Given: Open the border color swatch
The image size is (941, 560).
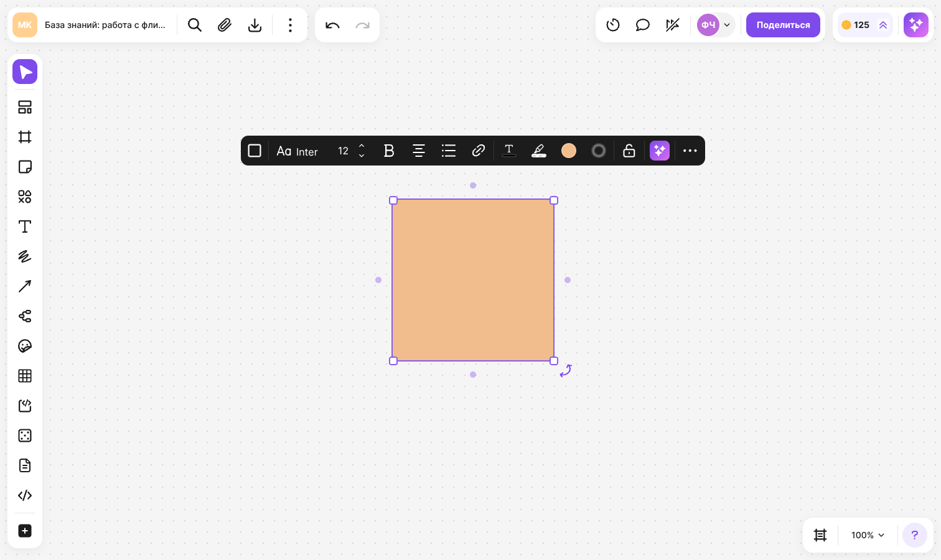Looking at the screenshot, I should 599,151.
